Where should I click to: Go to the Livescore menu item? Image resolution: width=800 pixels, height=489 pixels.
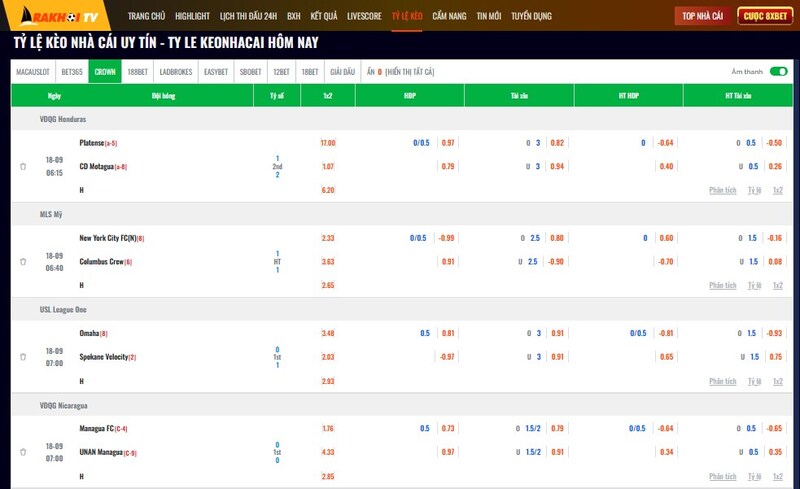[363, 17]
